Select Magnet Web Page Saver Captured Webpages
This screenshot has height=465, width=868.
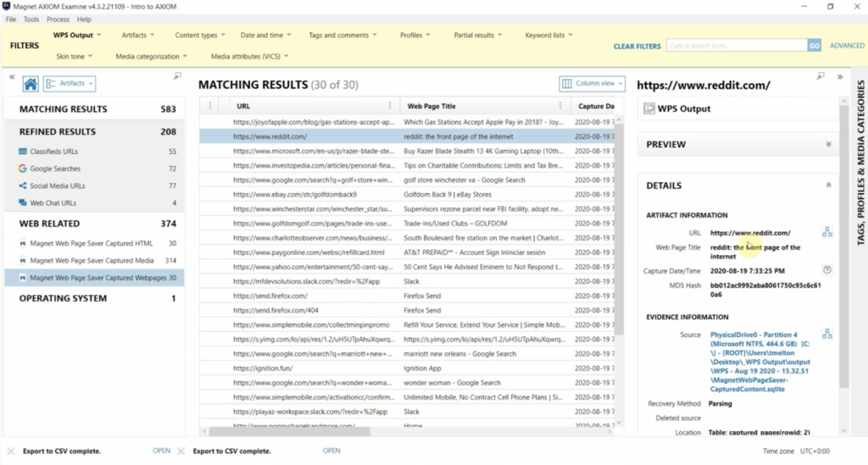pos(95,278)
